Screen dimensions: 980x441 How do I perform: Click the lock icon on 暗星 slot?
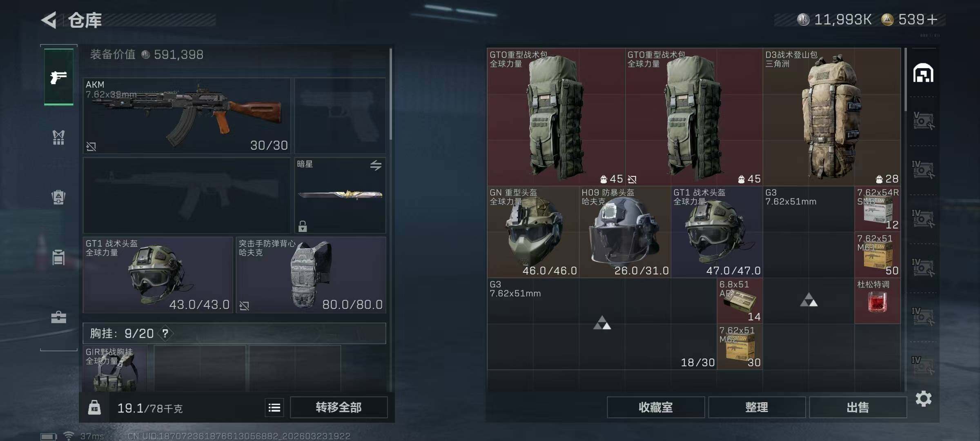[x=303, y=226]
